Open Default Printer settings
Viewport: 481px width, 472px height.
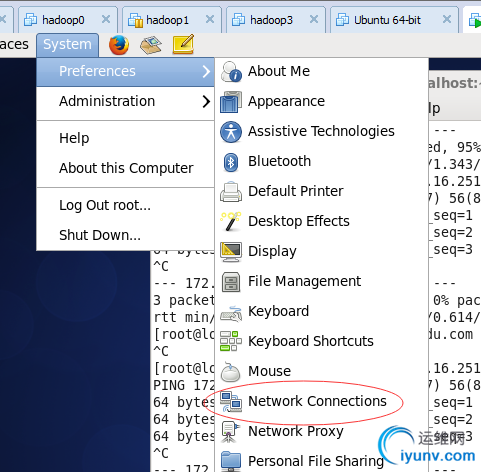click(x=321, y=191)
